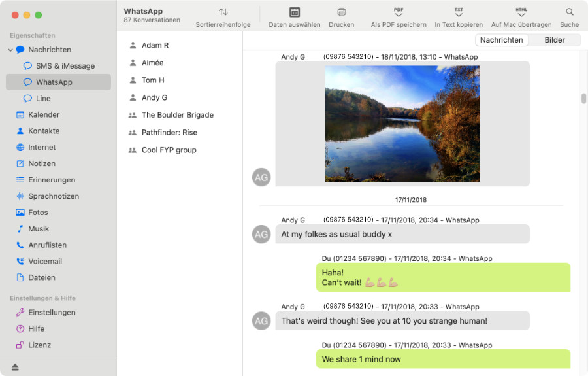Screen dimensions: 588x376
Task: Open Als PDF speichern dropdown
Action: pos(399,12)
